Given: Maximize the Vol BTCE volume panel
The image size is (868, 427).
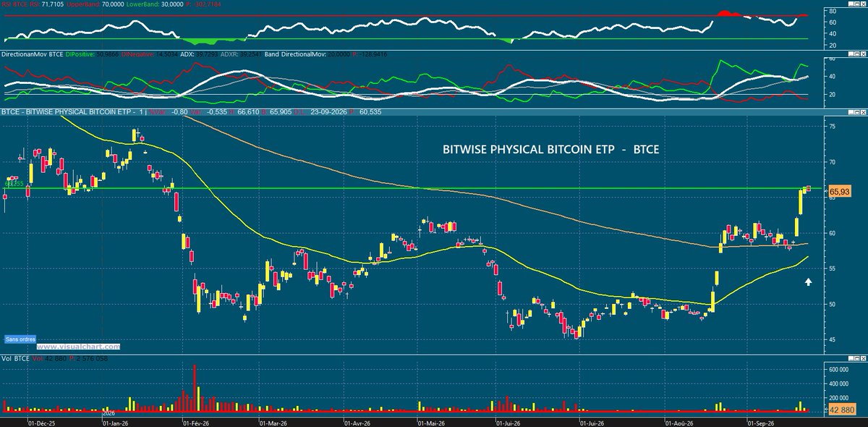Looking at the screenshot, I should click(x=857, y=358).
